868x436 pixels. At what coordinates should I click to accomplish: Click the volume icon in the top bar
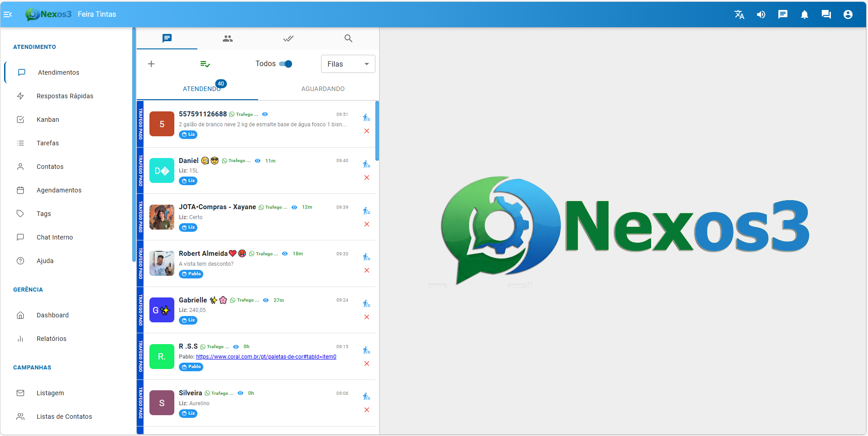[x=761, y=14]
